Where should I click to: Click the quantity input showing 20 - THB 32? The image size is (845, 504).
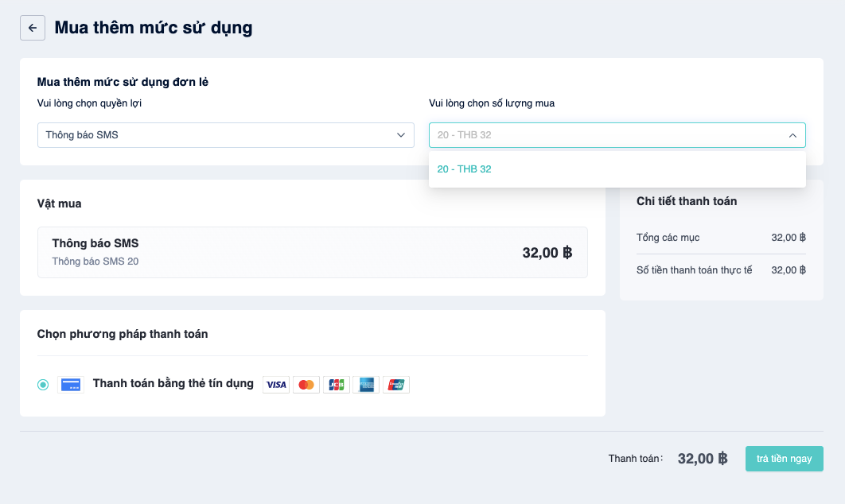point(617,135)
